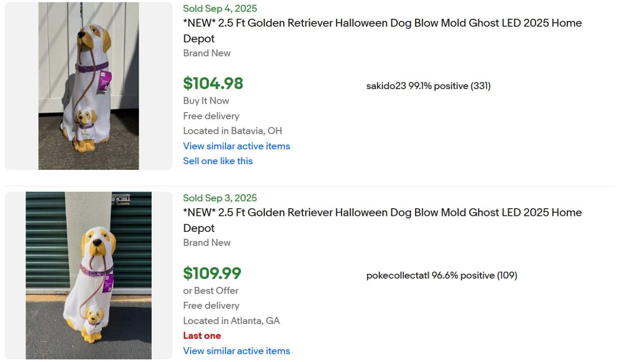Click 'View similar active items' under the $104.98 listing
This screenshot has height=362, width=644.
[x=236, y=146]
